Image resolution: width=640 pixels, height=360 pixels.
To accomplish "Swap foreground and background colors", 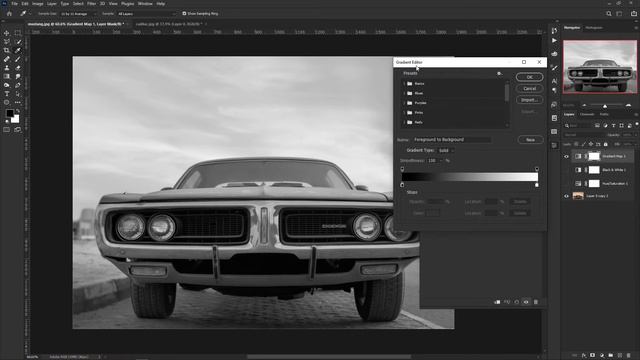I will [x=18, y=111].
